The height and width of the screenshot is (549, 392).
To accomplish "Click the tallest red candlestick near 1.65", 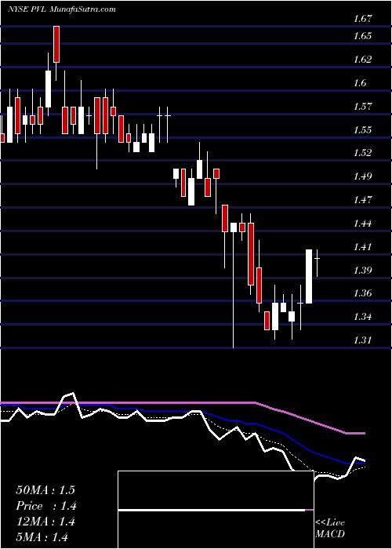I will [x=56, y=44].
